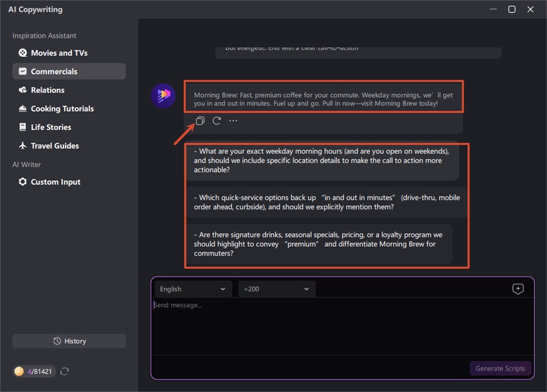547x392 pixels.
Task: Minimize the AI Copywriting window
Action: click(493, 9)
